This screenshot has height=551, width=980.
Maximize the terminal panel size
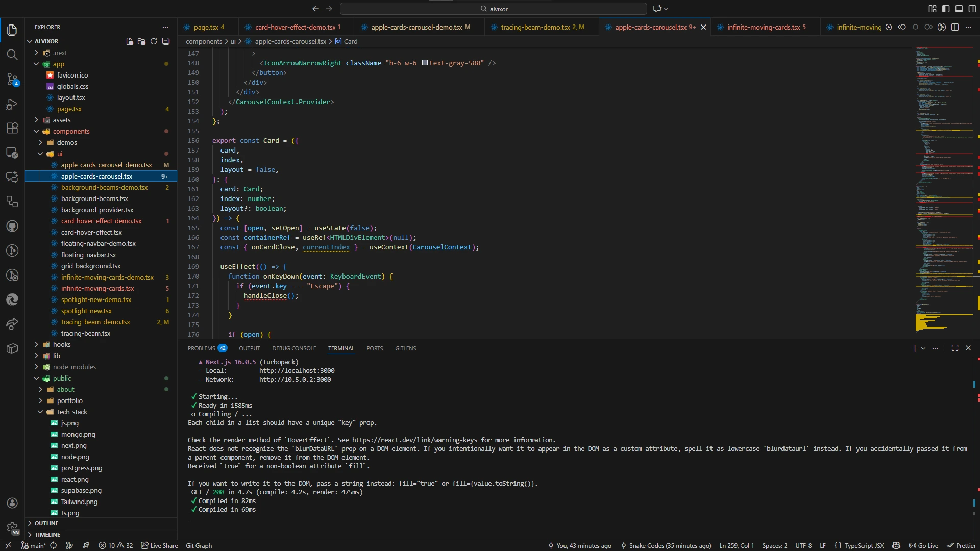[955, 348]
